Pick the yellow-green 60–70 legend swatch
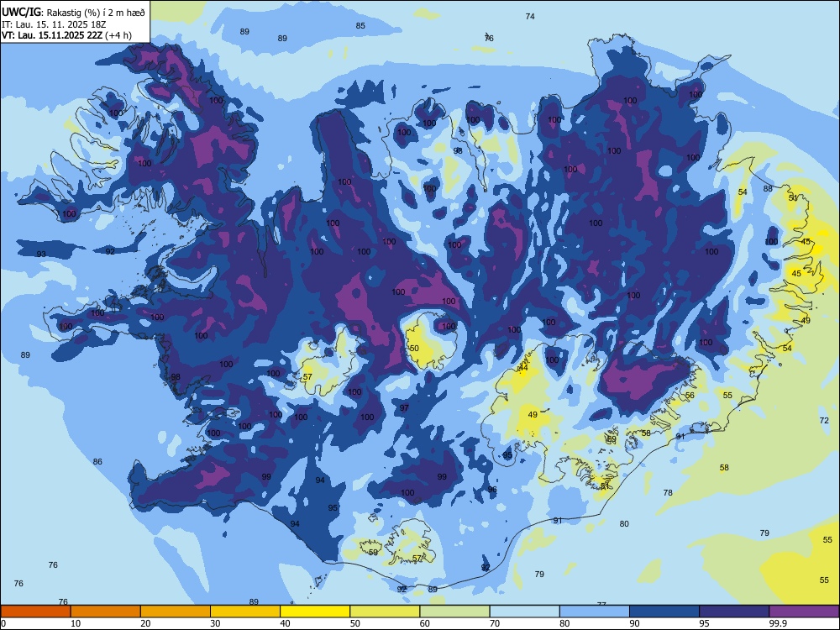The height and width of the screenshot is (630, 840). pos(454,612)
